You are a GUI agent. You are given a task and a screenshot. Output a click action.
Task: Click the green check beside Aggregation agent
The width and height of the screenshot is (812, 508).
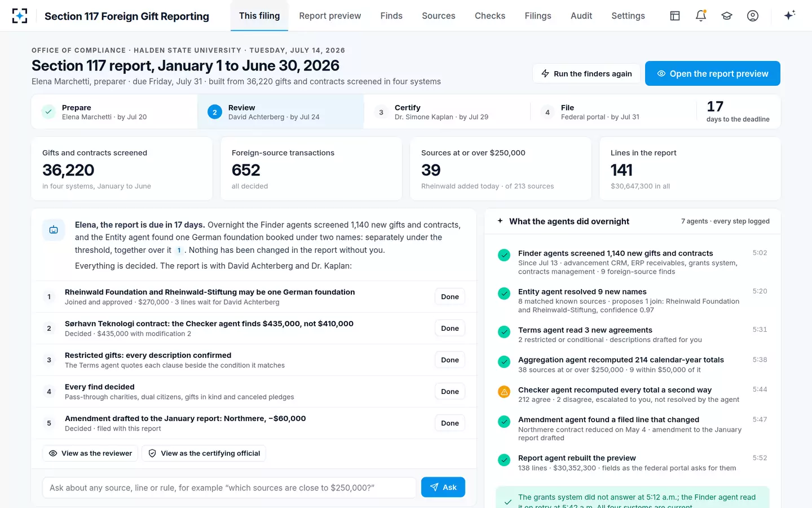pos(504,362)
